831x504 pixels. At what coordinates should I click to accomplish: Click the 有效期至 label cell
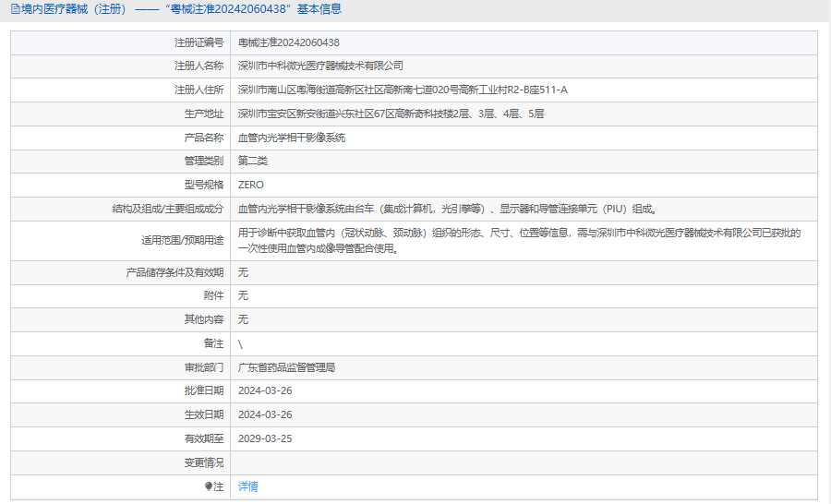click(121, 438)
